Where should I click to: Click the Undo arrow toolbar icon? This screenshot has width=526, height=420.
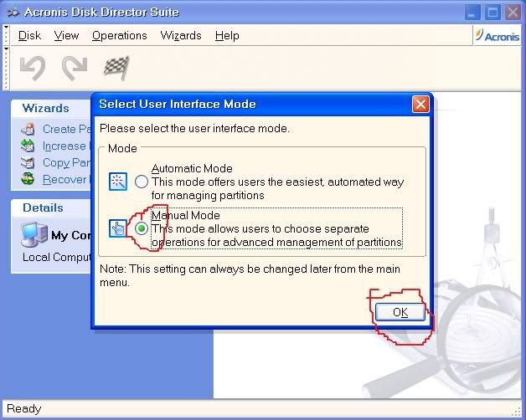coord(33,68)
